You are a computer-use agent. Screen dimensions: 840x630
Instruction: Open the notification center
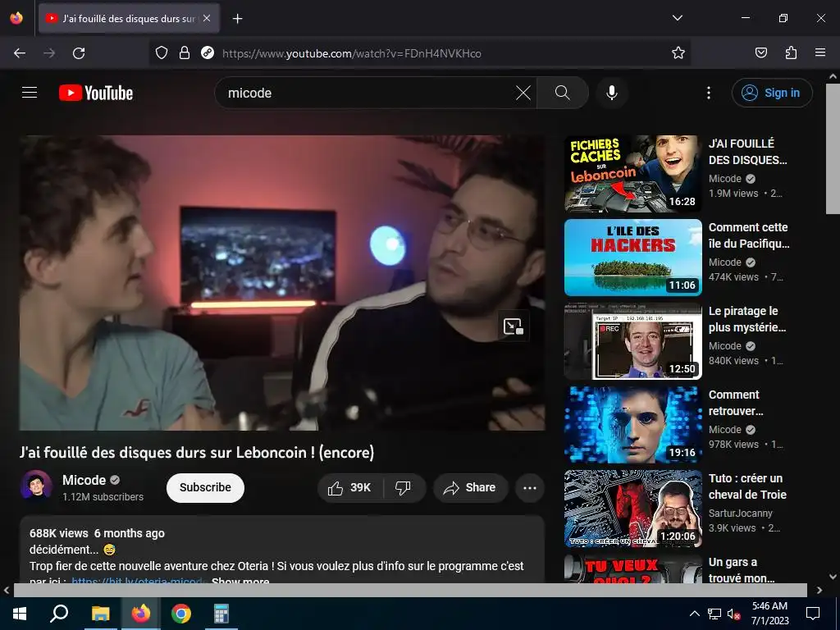[x=813, y=614]
